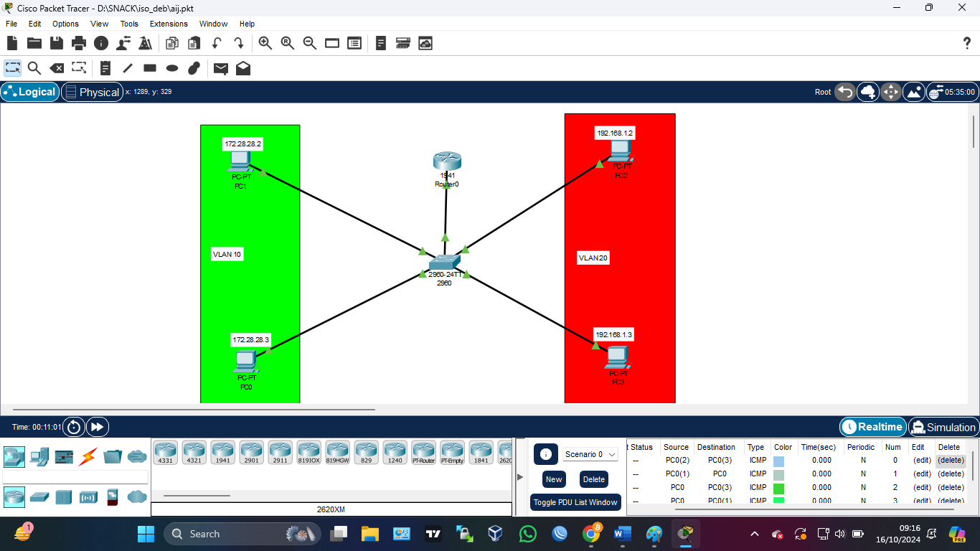Print using the printer toolbar icon
Viewport: 980px width, 551px height.
click(79, 43)
